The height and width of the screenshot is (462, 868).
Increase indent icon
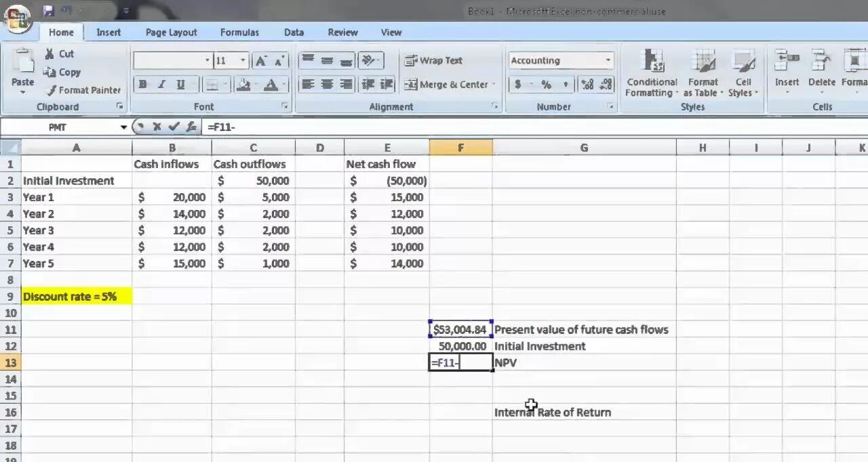pos(387,84)
